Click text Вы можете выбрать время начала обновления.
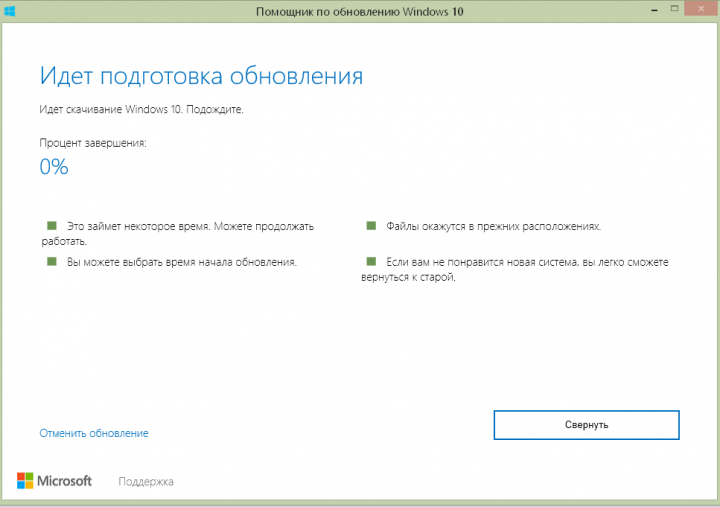This screenshot has width=720, height=507. click(x=182, y=262)
